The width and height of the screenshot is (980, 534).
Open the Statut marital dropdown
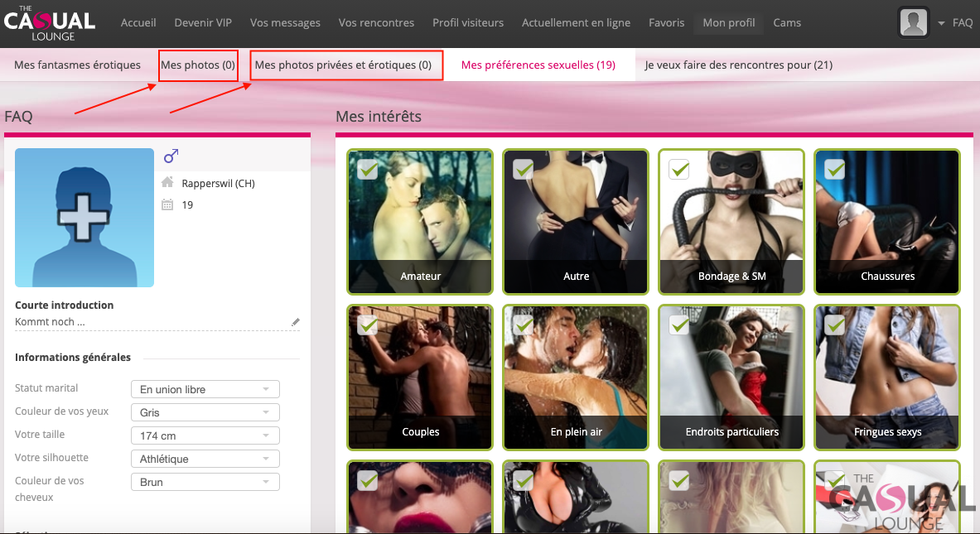pos(205,389)
